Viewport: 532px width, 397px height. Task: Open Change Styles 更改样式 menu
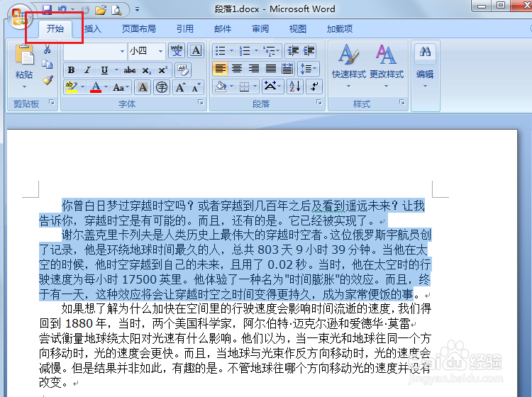coord(386,65)
